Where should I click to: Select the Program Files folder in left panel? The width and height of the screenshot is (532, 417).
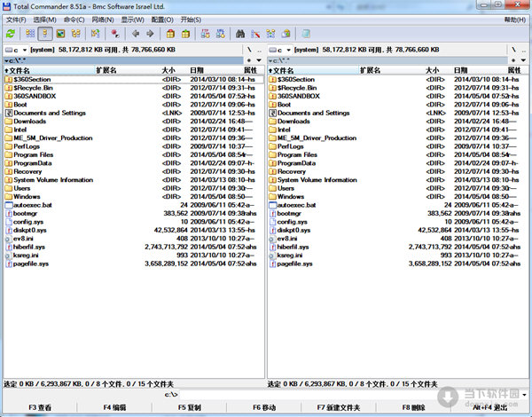[x=35, y=154]
